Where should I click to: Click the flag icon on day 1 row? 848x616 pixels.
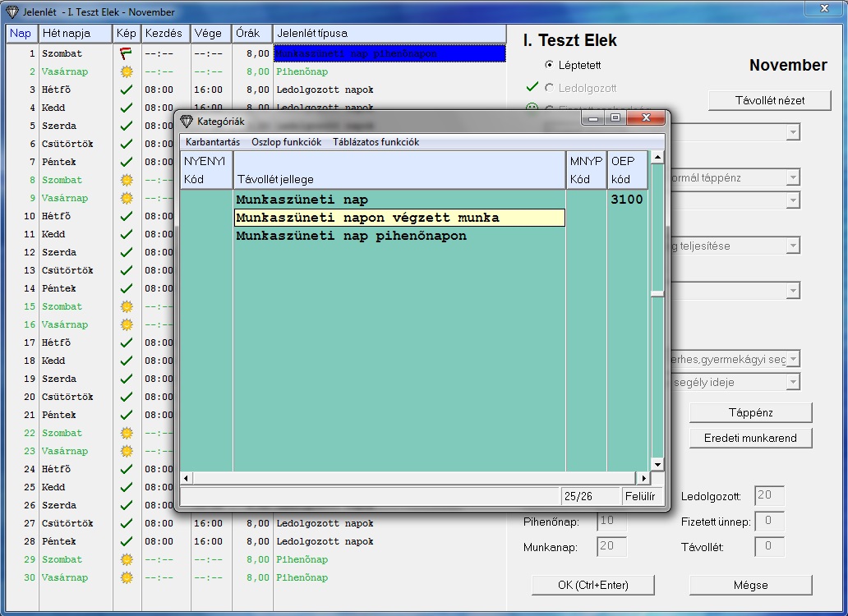coord(126,53)
